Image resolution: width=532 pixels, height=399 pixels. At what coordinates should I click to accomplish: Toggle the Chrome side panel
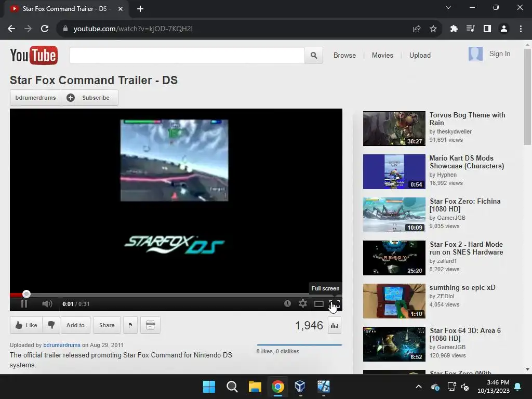[x=487, y=29]
